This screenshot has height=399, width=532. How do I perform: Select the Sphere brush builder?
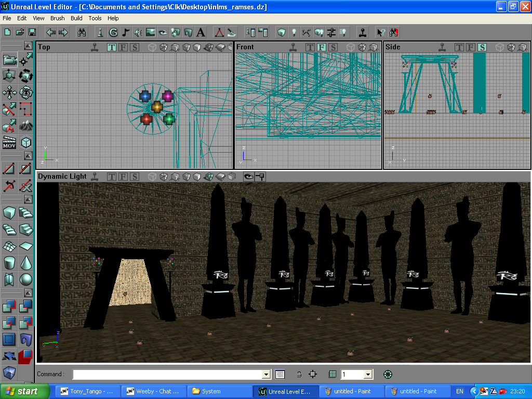[26, 280]
